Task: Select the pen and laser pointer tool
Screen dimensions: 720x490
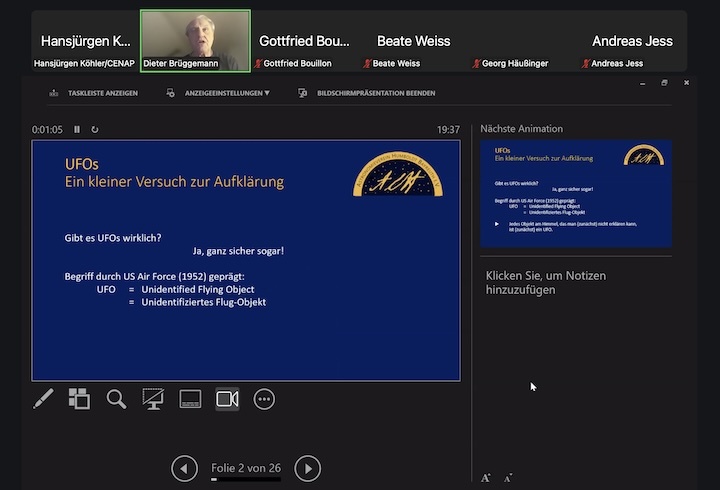Action: click(43, 399)
